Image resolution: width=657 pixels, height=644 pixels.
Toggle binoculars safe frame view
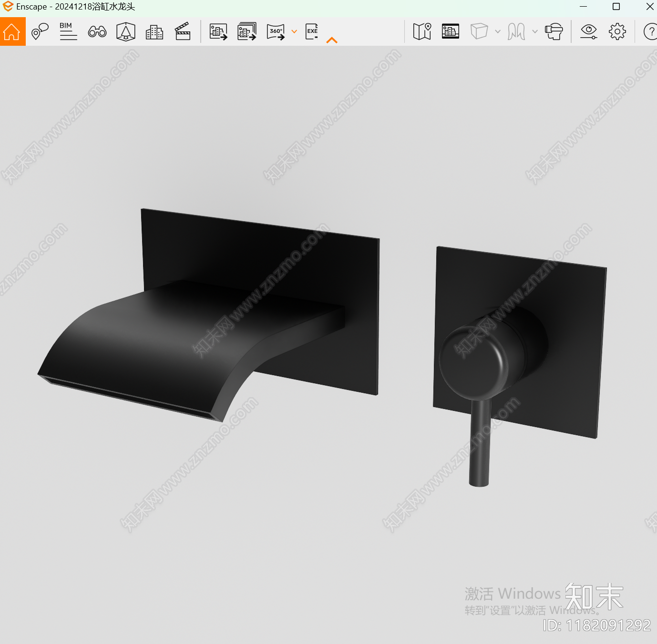pos(97,32)
